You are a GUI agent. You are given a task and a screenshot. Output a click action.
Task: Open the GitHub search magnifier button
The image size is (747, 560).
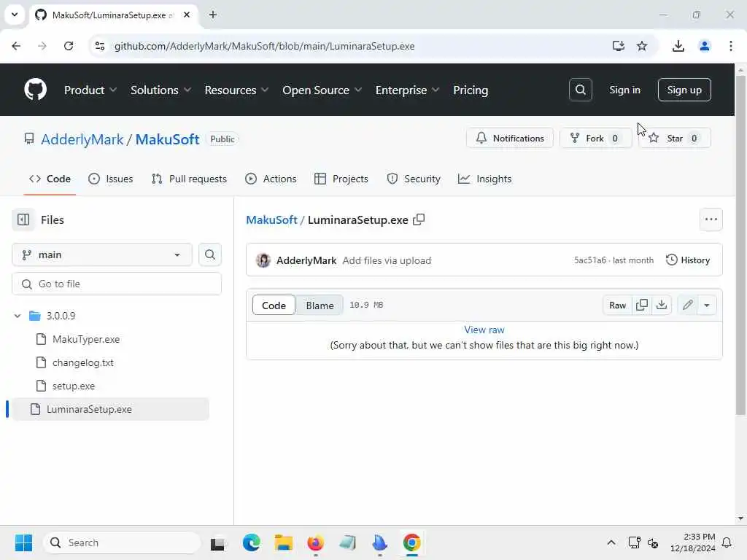pyautogui.click(x=580, y=90)
